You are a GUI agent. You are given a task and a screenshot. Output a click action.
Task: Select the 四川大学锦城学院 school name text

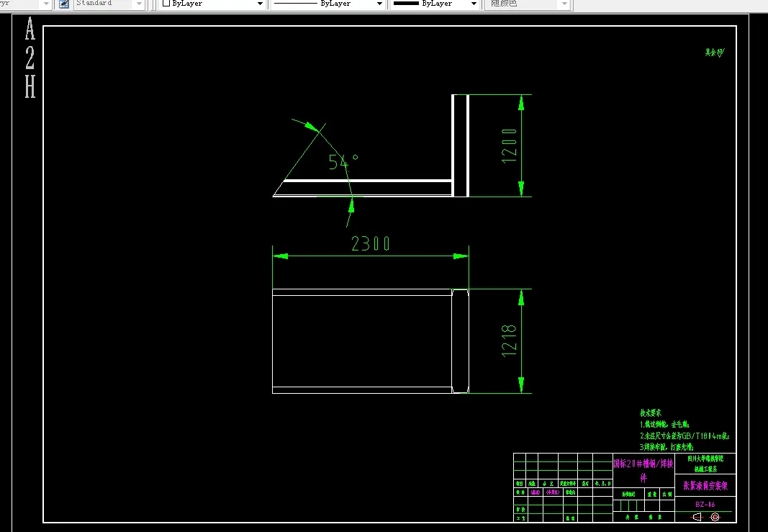(705, 459)
